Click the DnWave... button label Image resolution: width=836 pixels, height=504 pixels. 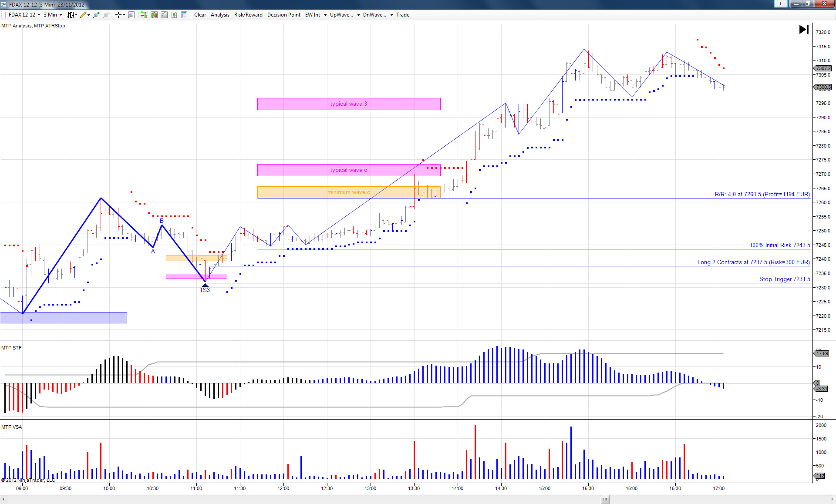point(375,15)
